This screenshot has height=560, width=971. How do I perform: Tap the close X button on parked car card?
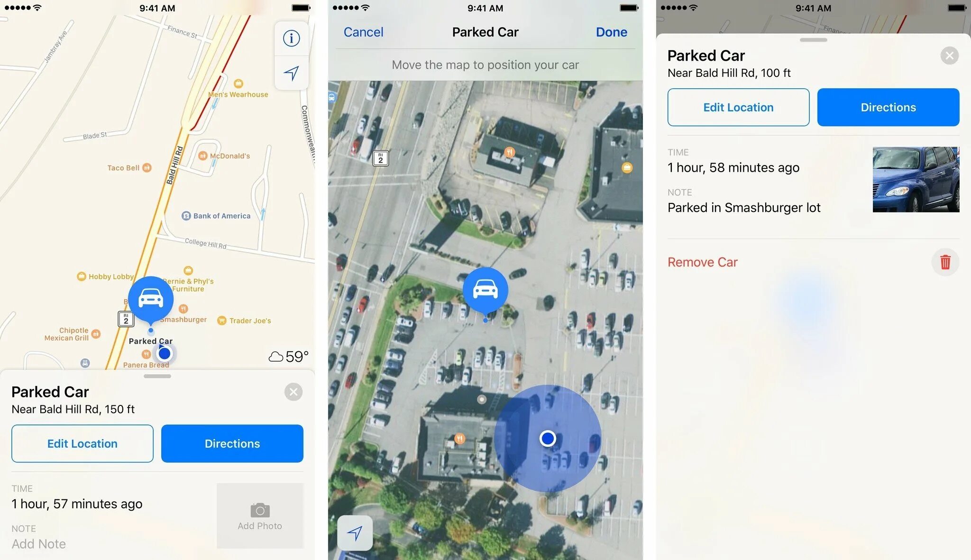[294, 392]
